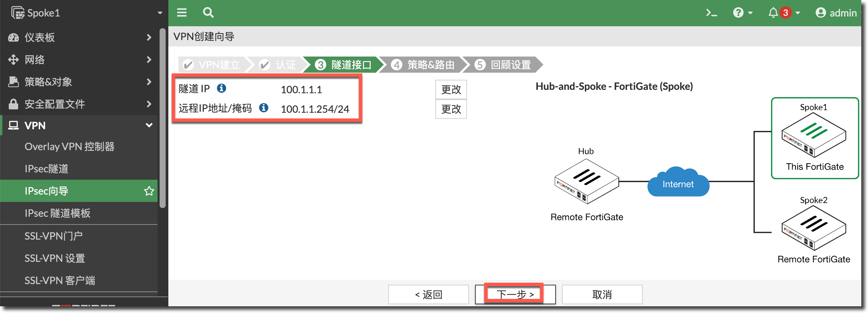
Task: Open the hamburger navigation menu
Action: 181,12
